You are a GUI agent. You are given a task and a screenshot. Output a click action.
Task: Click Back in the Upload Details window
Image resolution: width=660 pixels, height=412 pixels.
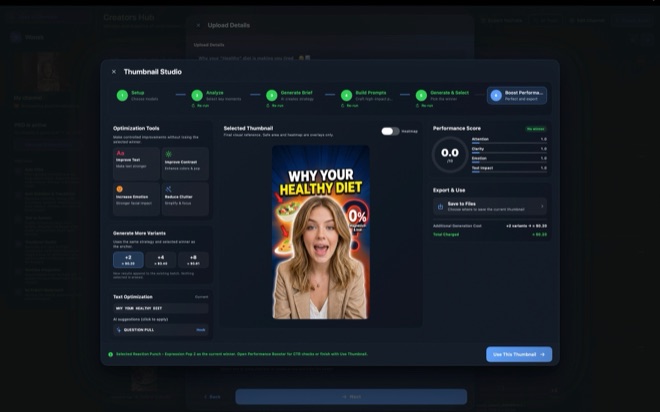(212, 397)
